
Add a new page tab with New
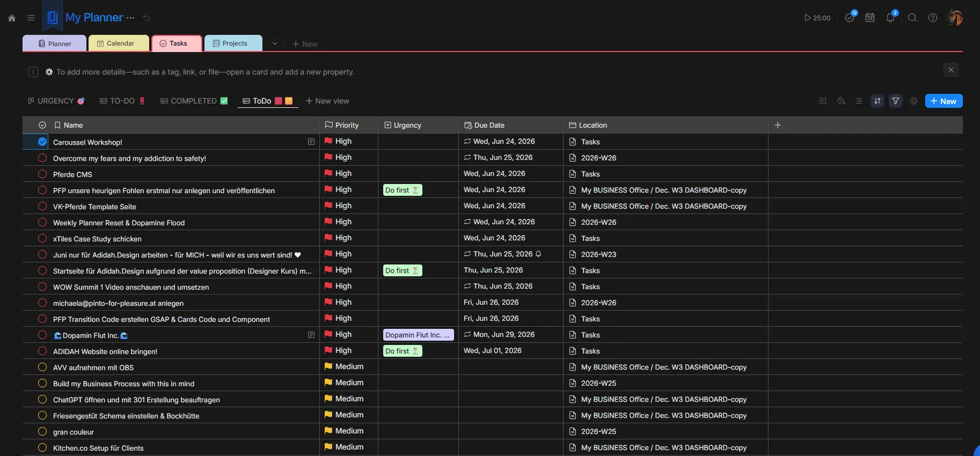305,44
